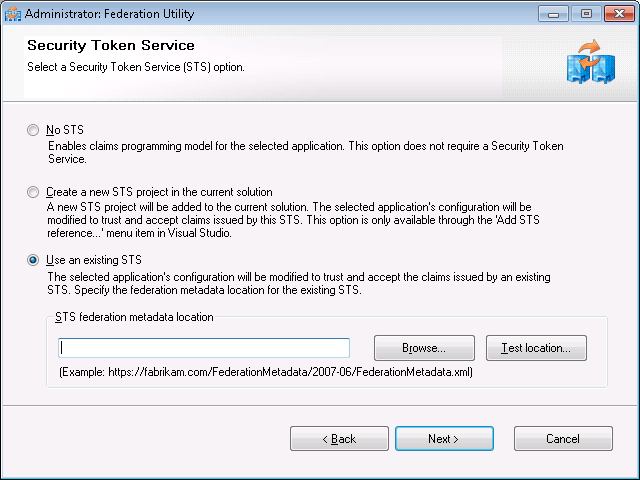Select the Use an existing STS radio button
Viewport: 640px width, 480px height.
coord(35,260)
